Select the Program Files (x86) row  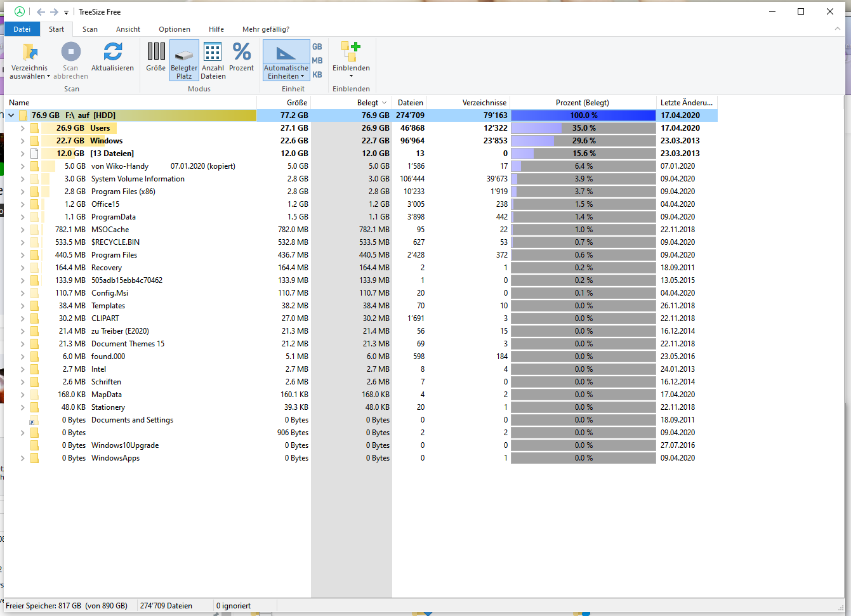(123, 192)
